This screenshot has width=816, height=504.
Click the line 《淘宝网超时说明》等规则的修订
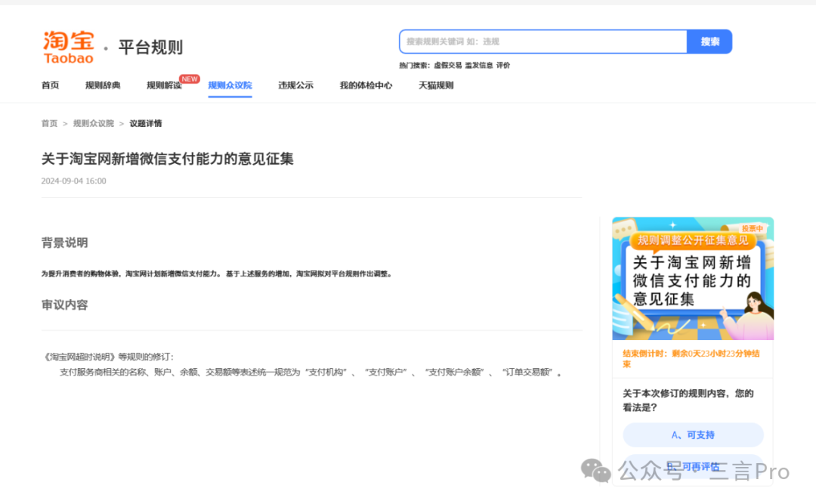point(108,357)
